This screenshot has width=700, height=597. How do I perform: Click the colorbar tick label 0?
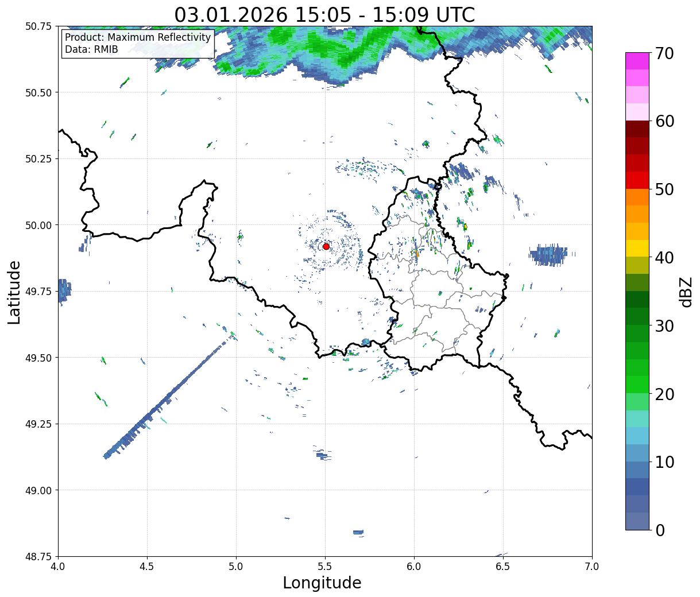point(660,530)
